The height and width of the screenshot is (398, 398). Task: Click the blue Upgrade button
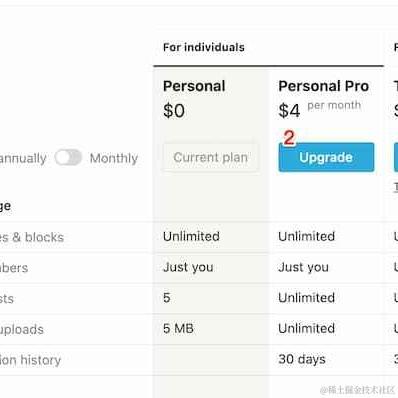pyautogui.click(x=326, y=157)
